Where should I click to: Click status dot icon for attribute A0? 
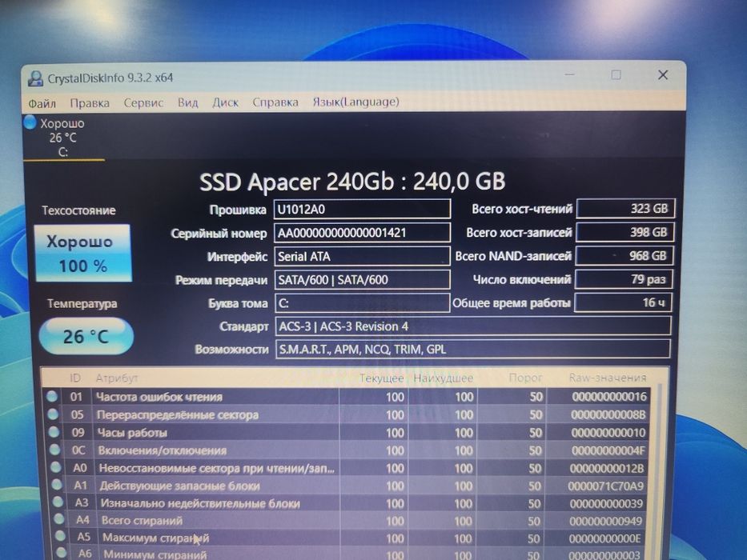[56, 467]
